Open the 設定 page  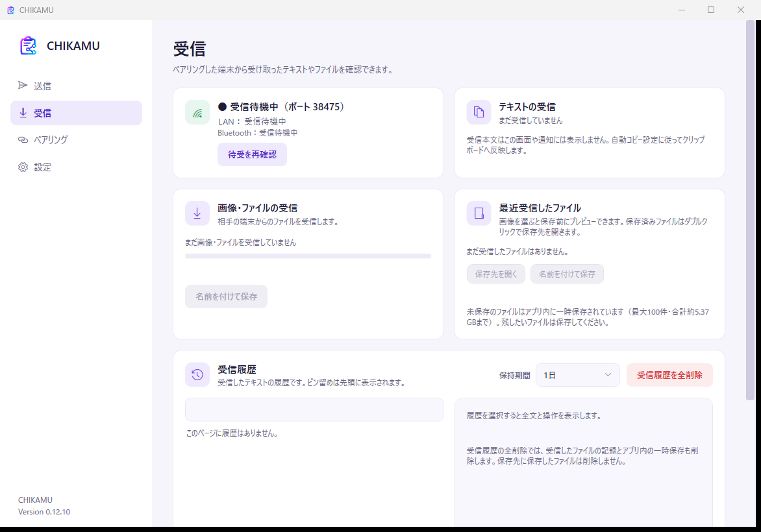(x=76, y=167)
